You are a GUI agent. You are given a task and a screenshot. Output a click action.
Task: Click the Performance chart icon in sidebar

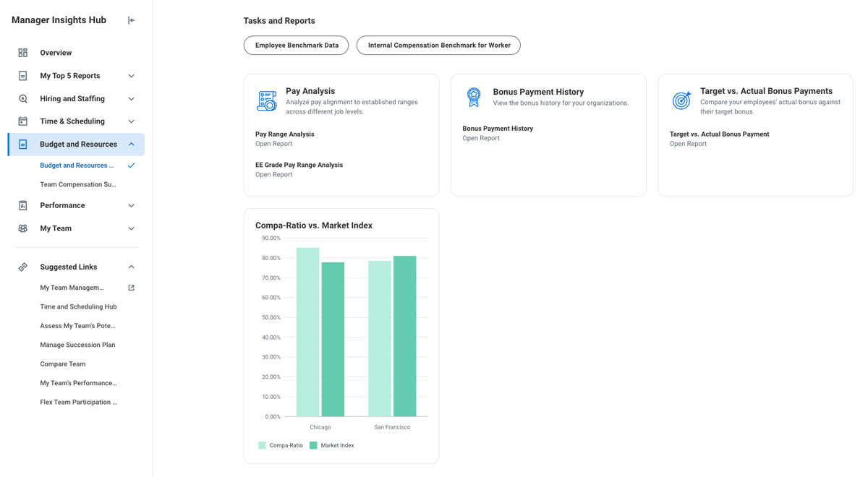(x=23, y=205)
